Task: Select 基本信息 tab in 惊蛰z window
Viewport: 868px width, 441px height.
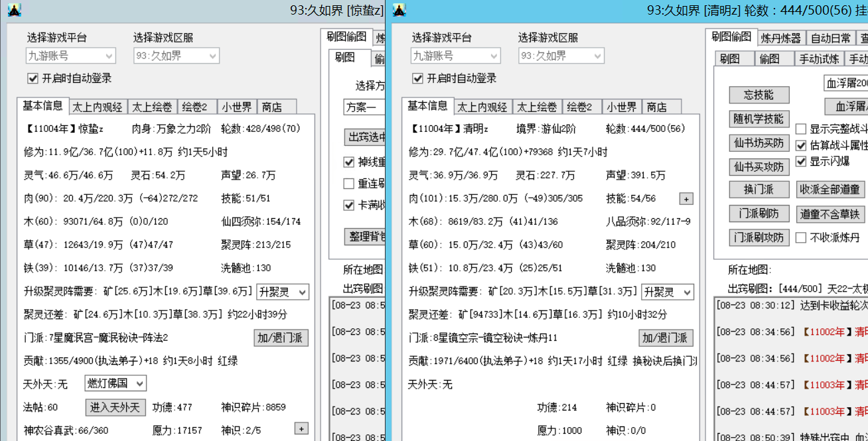Action: click(42, 105)
